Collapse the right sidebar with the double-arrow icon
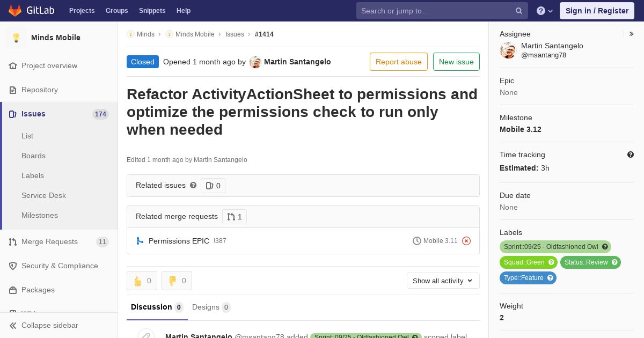This screenshot has width=644, height=338. 632,34
